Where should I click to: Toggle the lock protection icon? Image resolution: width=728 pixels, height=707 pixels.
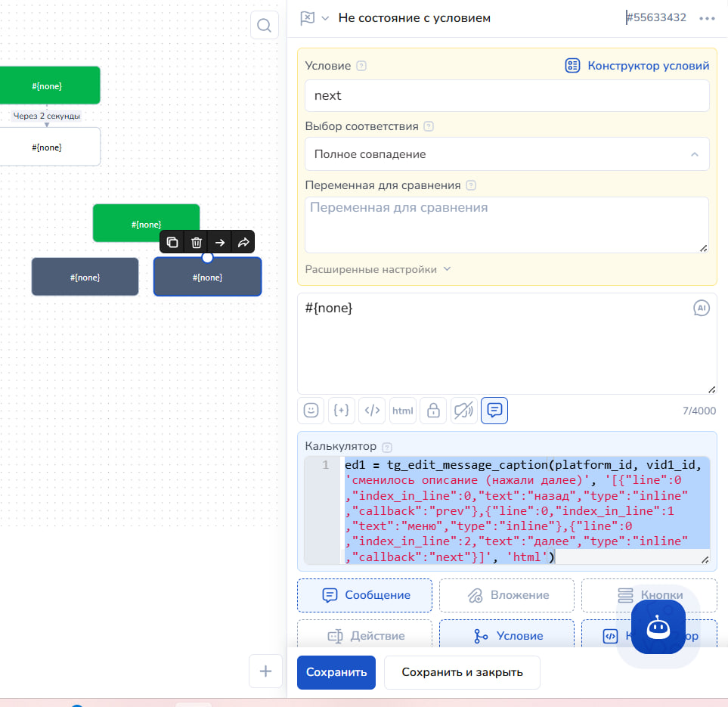pyautogui.click(x=433, y=411)
